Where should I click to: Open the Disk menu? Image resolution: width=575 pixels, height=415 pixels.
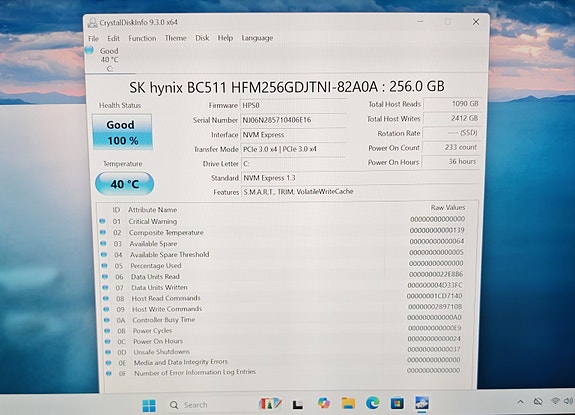point(202,38)
